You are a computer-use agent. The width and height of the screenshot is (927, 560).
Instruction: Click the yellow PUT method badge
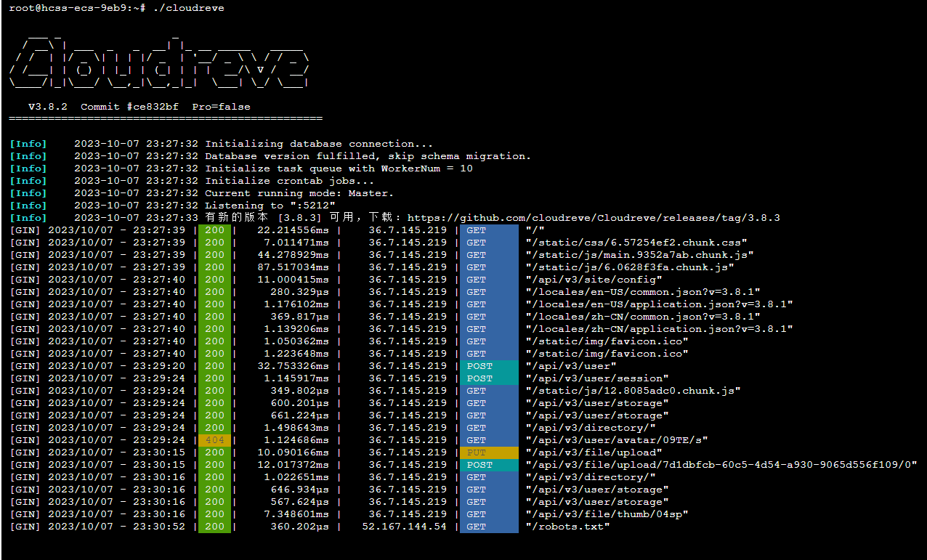489,453
